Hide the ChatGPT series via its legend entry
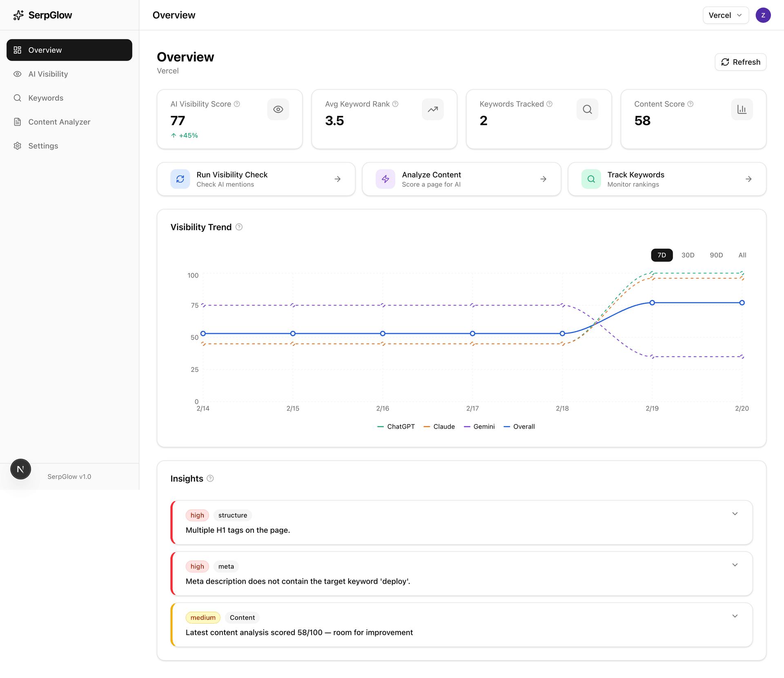The height and width of the screenshot is (678, 784). (x=396, y=426)
